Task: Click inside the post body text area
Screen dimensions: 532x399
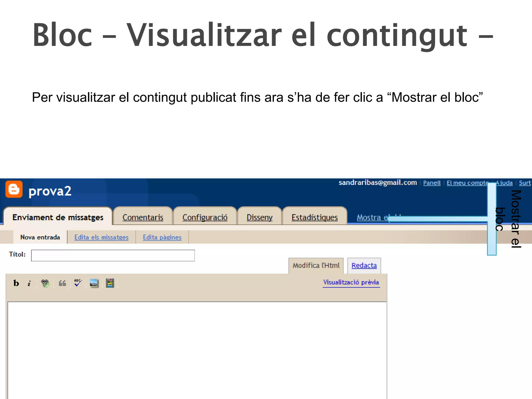Action: 197,350
